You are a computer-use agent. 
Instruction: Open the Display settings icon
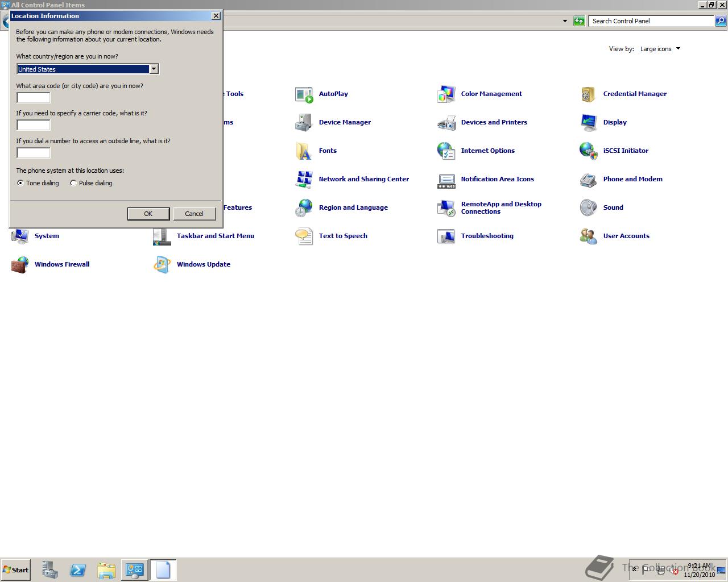589,123
